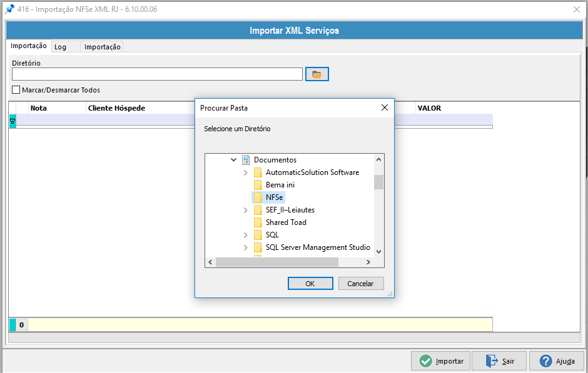Select the Documentos tree label
The width and height of the screenshot is (588, 373).
tap(275, 160)
